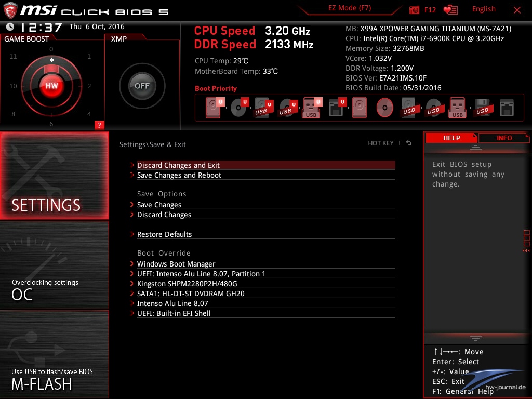Switch to the HELP tab
Screen dimensions: 532x399
451,138
